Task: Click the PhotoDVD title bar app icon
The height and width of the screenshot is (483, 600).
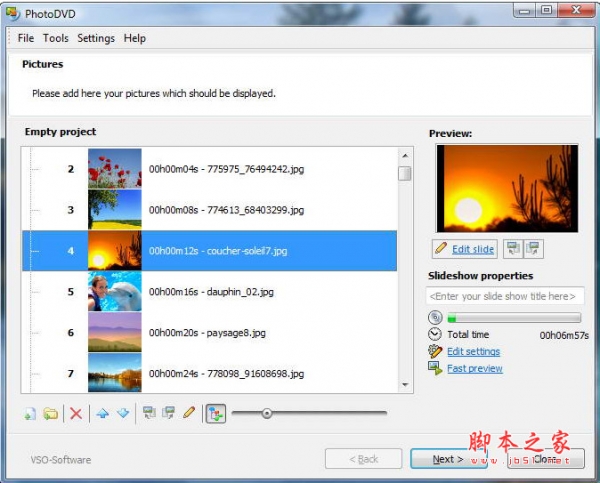Action: point(13,13)
